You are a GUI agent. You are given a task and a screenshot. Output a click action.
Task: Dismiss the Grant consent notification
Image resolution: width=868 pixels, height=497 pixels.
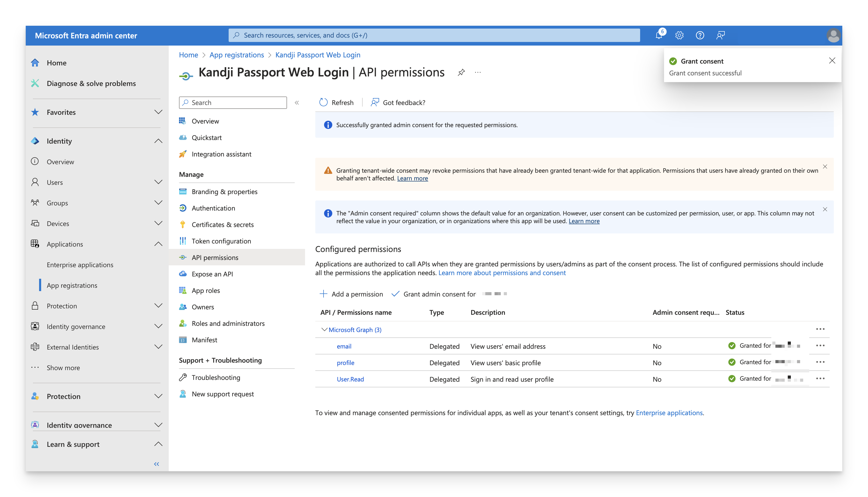pyautogui.click(x=832, y=61)
